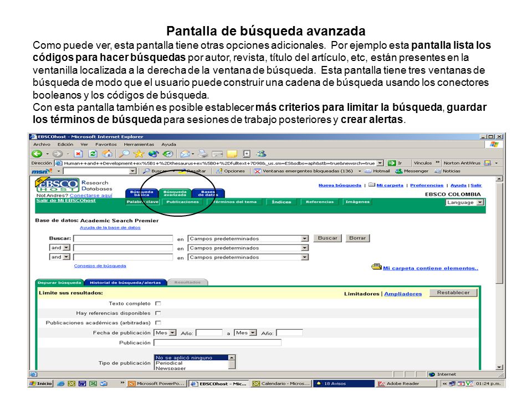The image size is (532, 399).
Task: Click Mi carpeta contiene elementos link
Action: click(x=431, y=268)
